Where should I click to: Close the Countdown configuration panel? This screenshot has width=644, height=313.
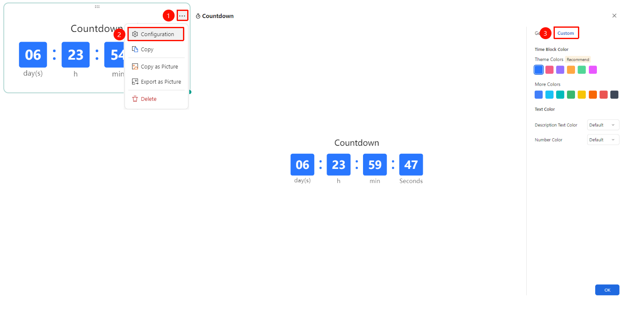[x=614, y=16]
